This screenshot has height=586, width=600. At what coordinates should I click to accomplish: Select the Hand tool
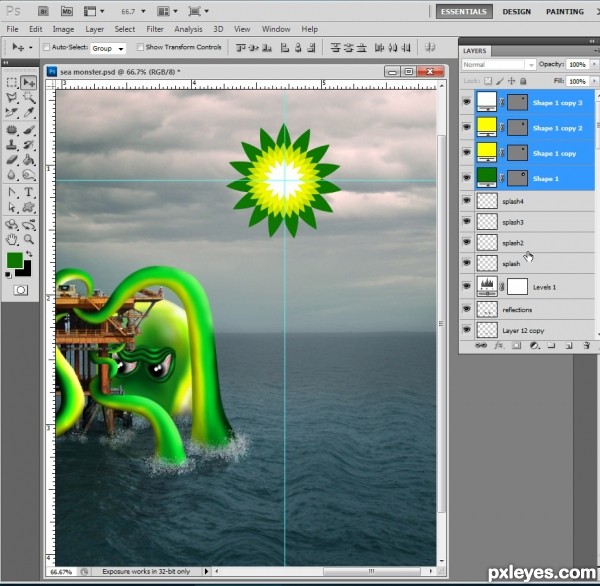click(12, 240)
